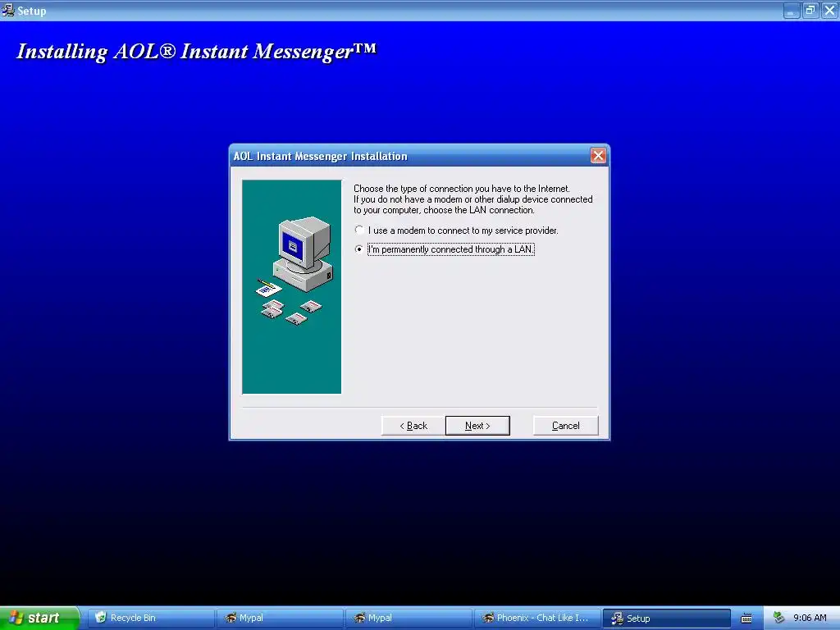The width and height of the screenshot is (840, 630).
Task: Restore down the Setup window
Action: [810, 11]
